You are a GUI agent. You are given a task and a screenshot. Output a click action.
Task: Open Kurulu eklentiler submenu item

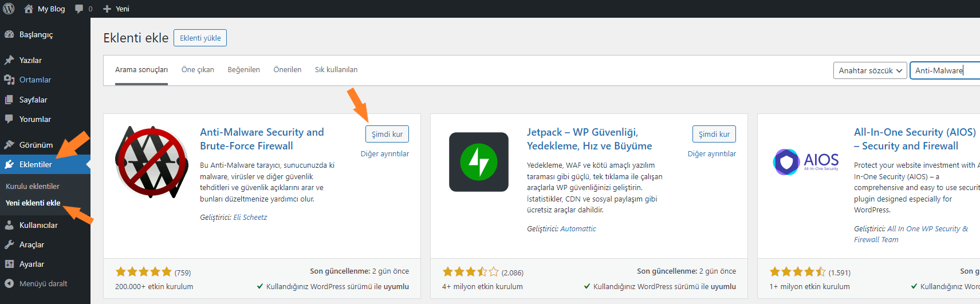pyautogui.click(x=33, y=186)
